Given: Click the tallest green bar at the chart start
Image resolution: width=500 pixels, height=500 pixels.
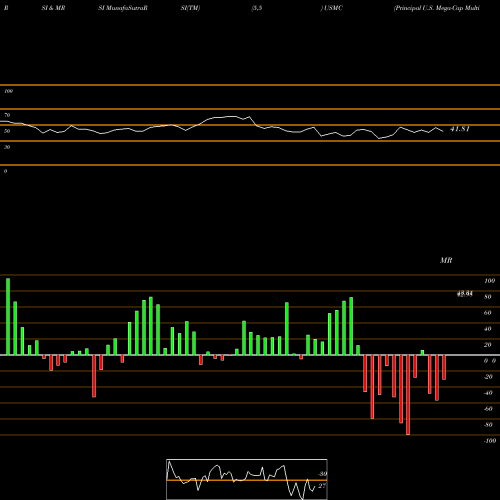Looking at the screenshot, I should [x=8, y=317].
